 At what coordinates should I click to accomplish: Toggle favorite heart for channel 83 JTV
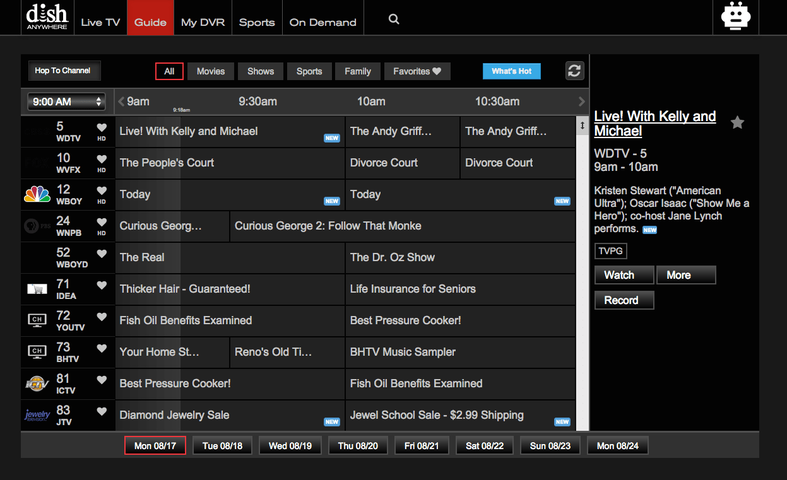point(101,412)
